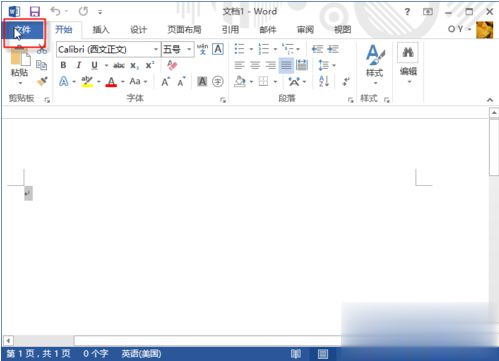Open the 样式 (Styles) gallery button
The image size is (499, 361).
[375, 64]
